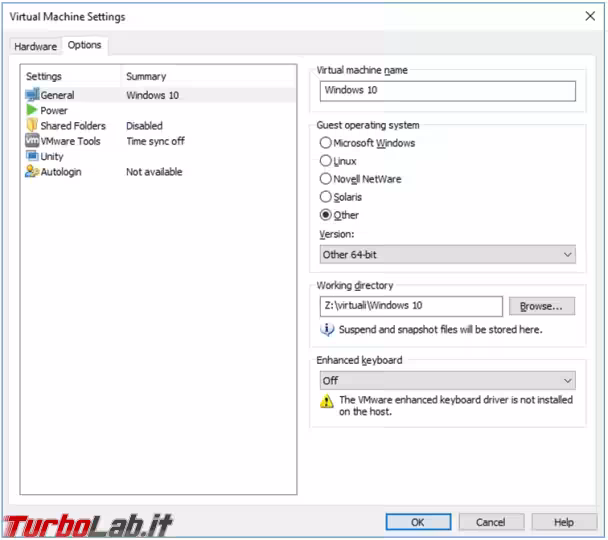608x540 pixels.
Task: Pick the Novell NetWare radio button
Action: (325, 179)
